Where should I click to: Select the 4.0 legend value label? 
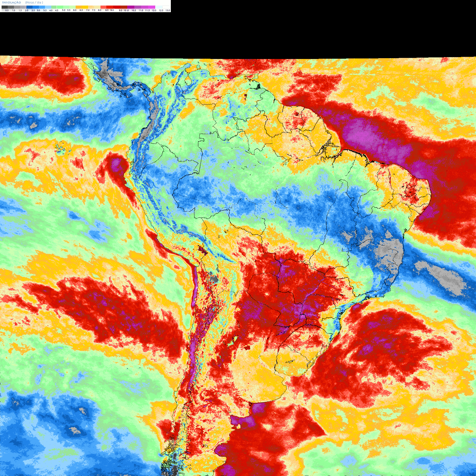coord(51,10)
